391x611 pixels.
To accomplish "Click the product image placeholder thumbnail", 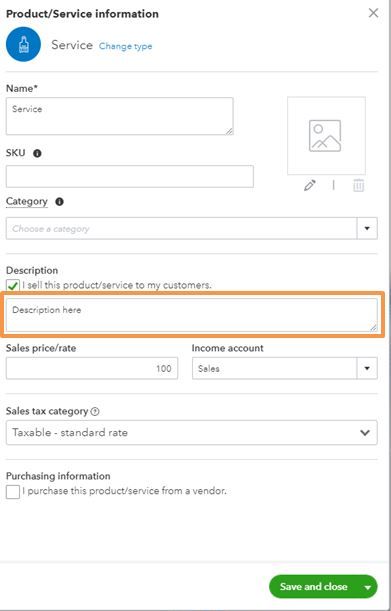I will 326,136.
